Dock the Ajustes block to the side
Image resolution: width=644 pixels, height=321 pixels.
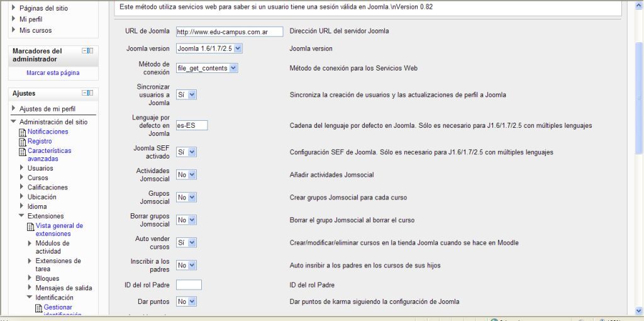tap(91, 93)
